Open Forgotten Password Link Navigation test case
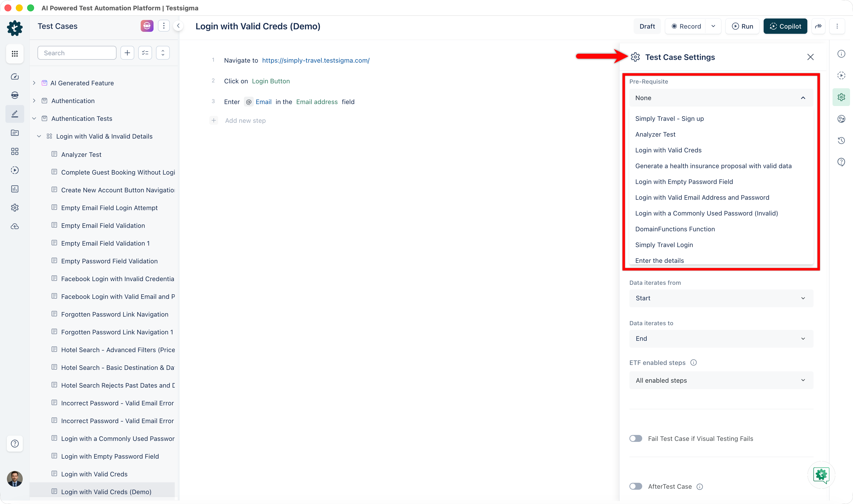Image resolution: width=853 pixels, height=504 pixels. 115,314
